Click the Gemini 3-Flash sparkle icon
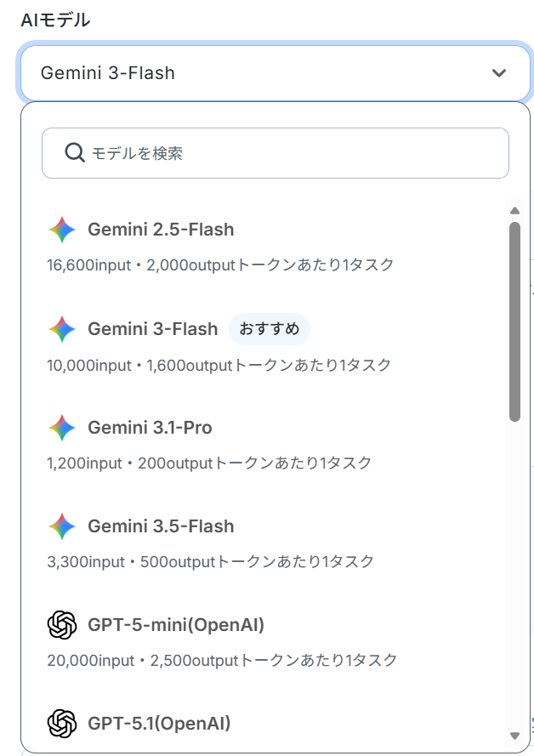This screenshot has width=534, height=756. point(62,329)
